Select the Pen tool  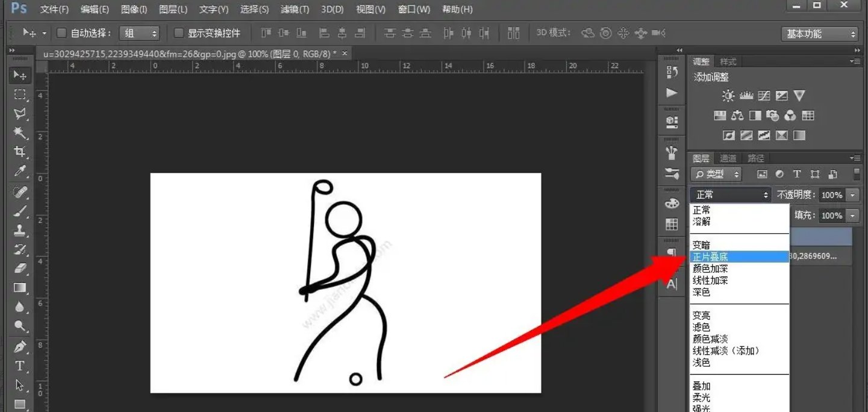[20, 347]
